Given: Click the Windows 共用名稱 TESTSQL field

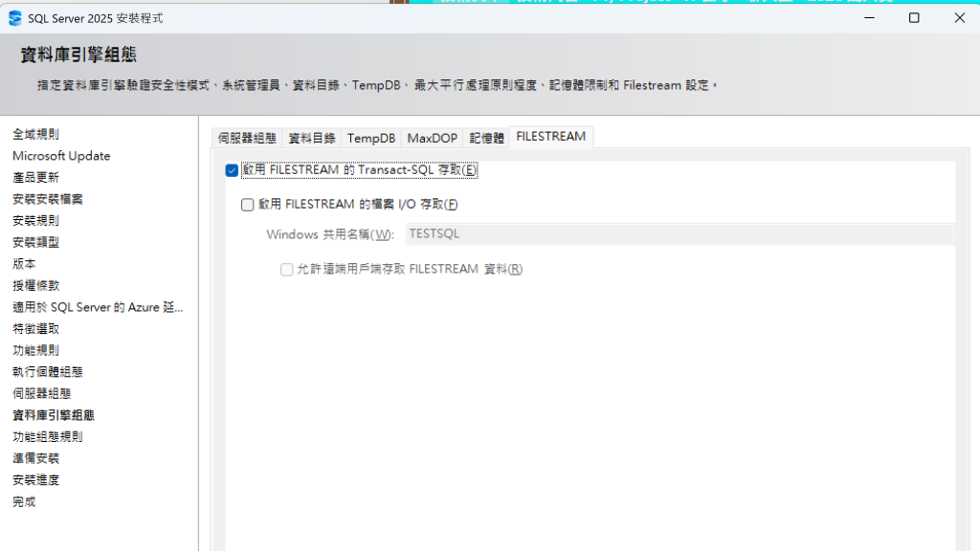Looking at the screenshot, I should tap(680, 234).
